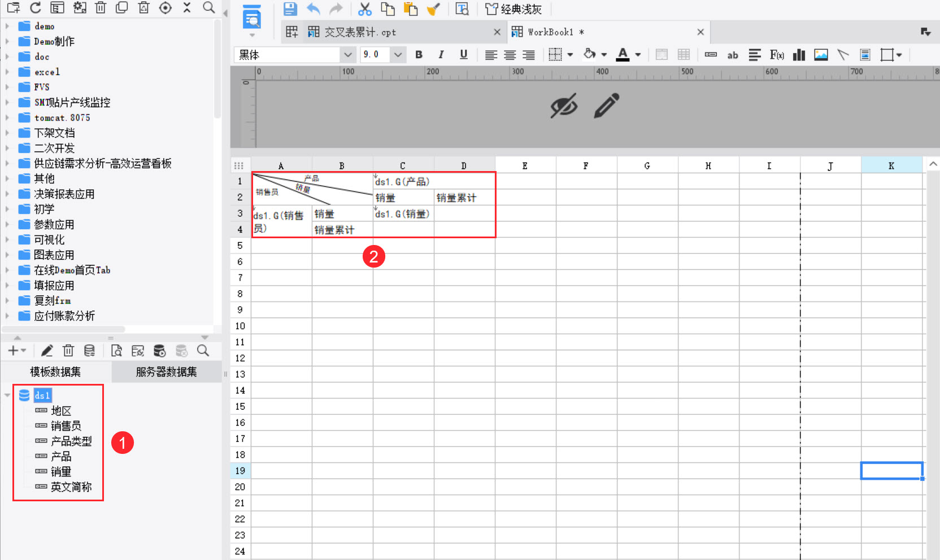940x560 pixels.
Task: Select the 英文简称 field under ds1
Action: coord(71,487)
